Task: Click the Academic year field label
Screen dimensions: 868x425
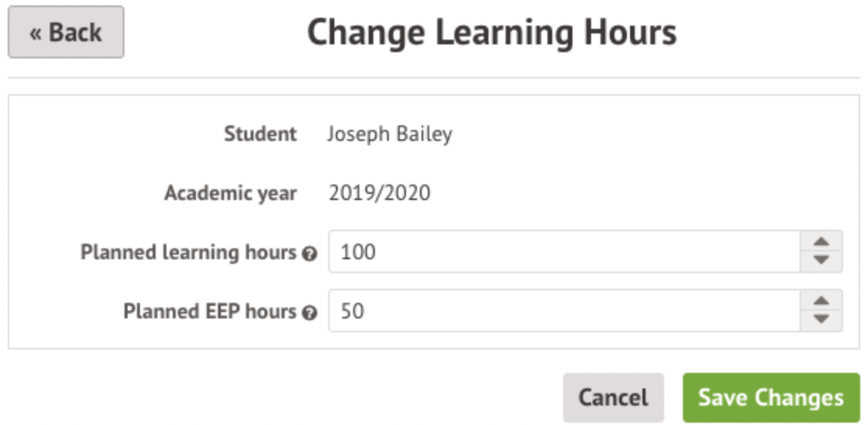Action: pos(230,193)
